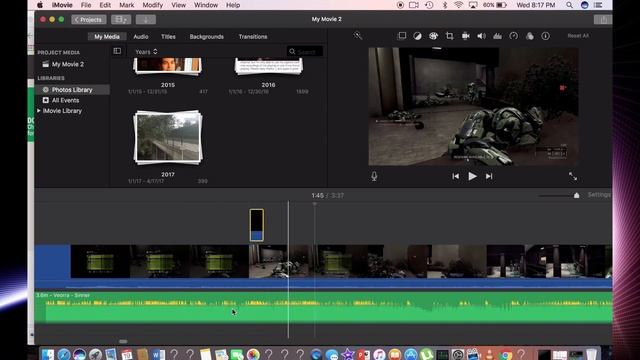Viewport: 640px width, 360px height.
Task: Open the Mark menu
Action: point(127,5)
